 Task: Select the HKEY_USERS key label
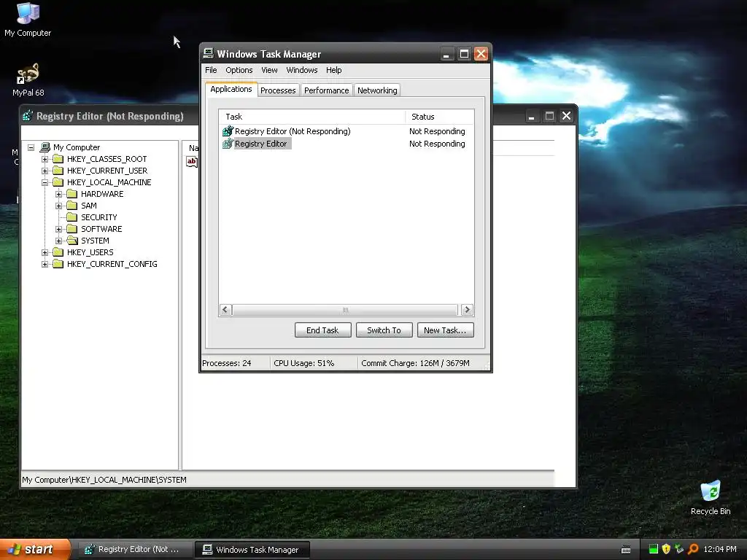[90, 252]
